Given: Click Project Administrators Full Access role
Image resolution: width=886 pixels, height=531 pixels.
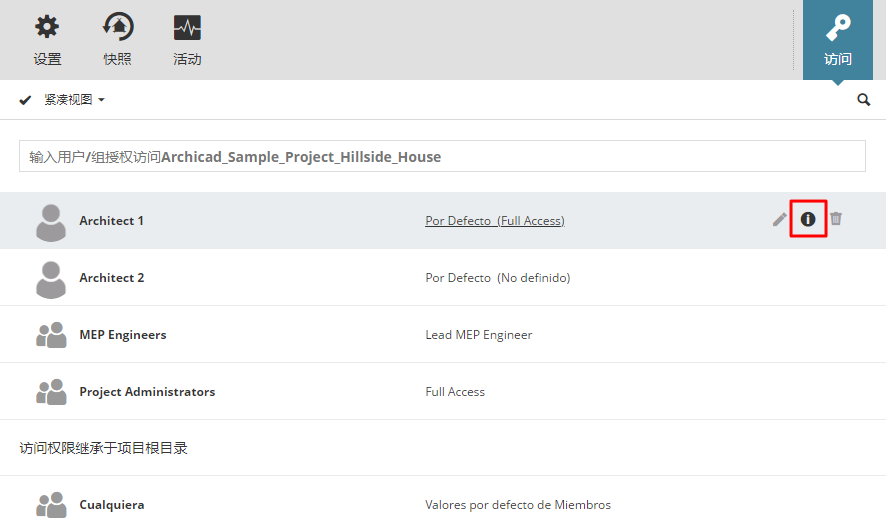Looking at the screenshot, I should [x=455, y=392].
